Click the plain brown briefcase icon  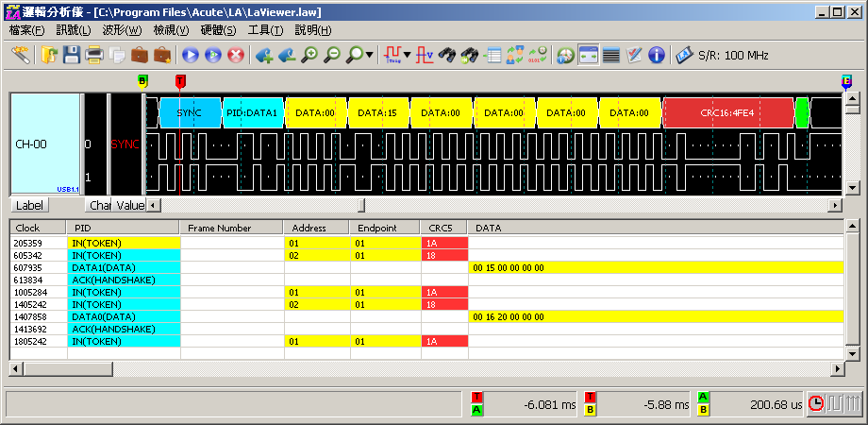(140, 55)
